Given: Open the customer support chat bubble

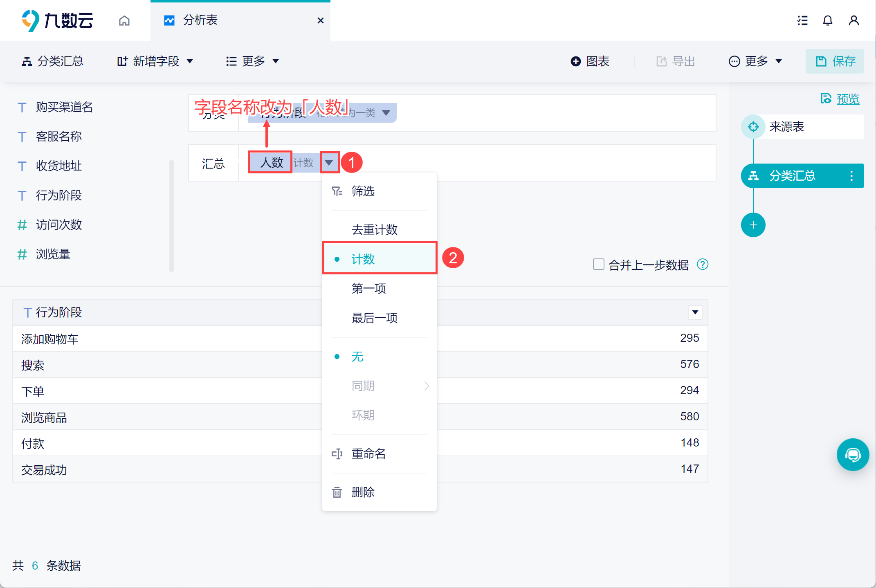Looking at the screenshot, I should pos(853,455).
